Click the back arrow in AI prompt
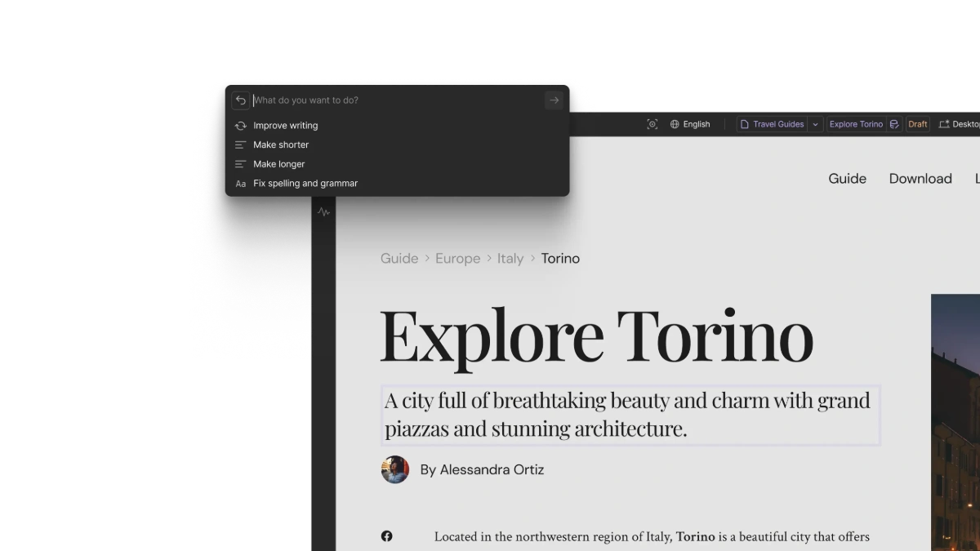This screenshot has height=551, width=980. 240,100
